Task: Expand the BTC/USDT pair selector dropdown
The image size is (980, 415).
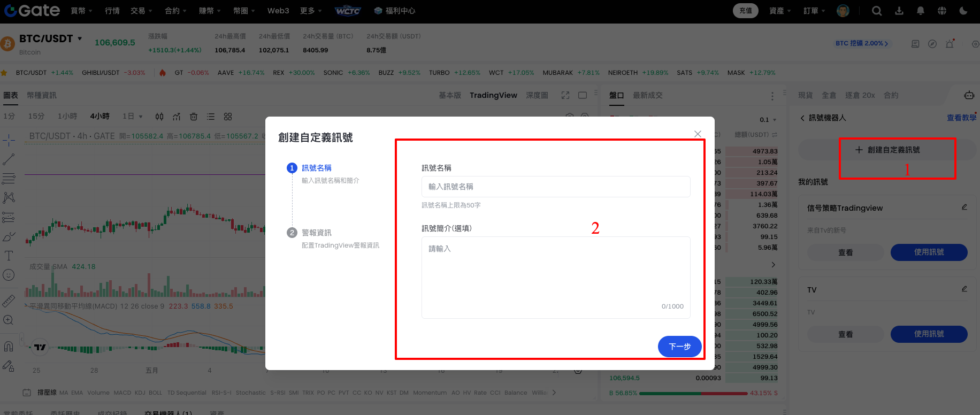Action: [x=80, y=39]
